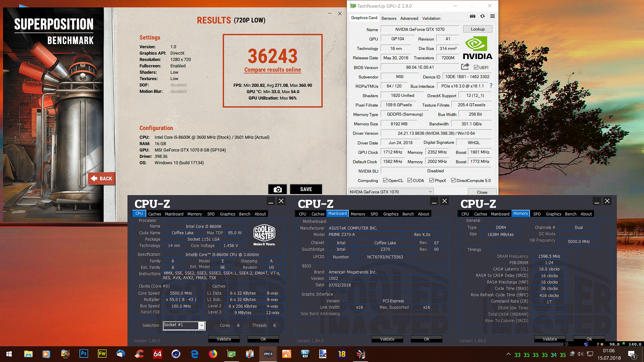
Task: Show hidden system tray icons chevron
Action: click(508, 354)
